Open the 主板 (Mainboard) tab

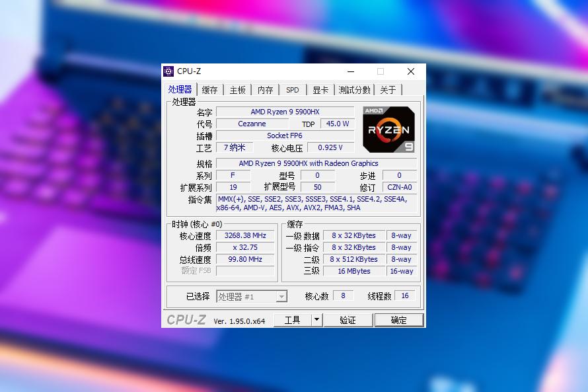(x=237, y=89)
